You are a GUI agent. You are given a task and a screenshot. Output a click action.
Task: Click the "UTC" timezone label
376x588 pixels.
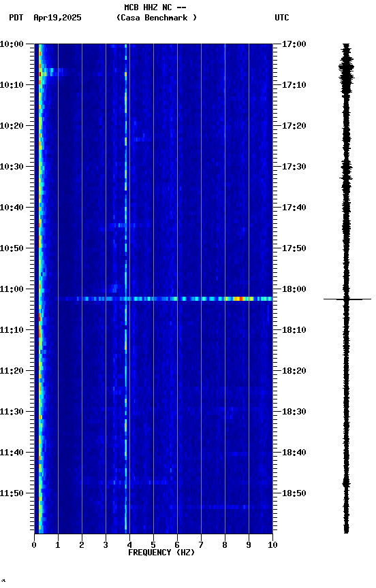coord(282,18)
